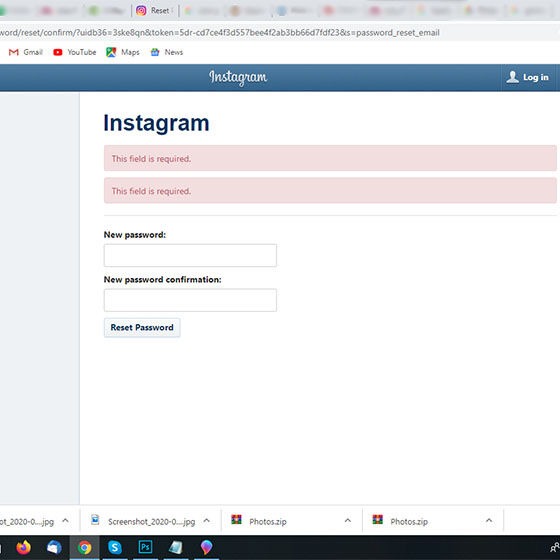The image size is (560, 560).
Task: Open the notebook app on the taskbar
Action: pyautogui.click(x=176, y=547)
